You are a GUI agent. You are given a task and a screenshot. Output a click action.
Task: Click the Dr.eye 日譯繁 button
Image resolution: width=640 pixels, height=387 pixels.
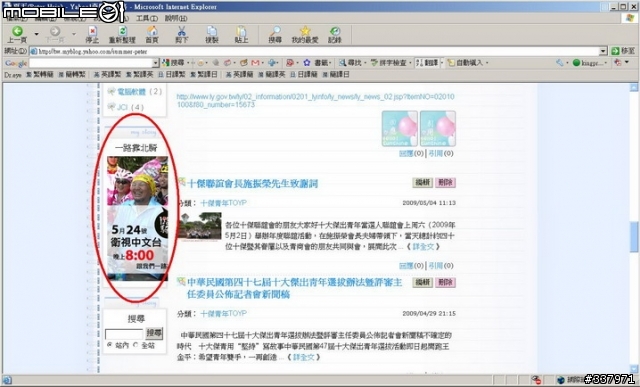tap(171, 75)
